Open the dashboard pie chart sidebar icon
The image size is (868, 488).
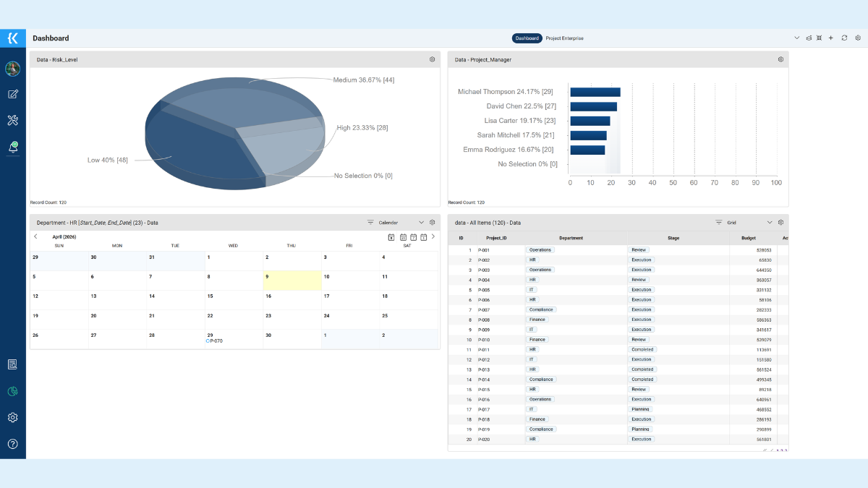[x=12, y=391]
